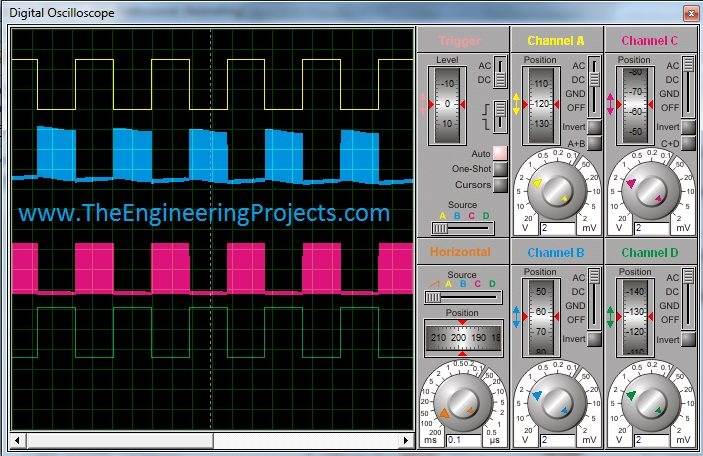Click the Channel C volts-per-division knob
Viewport: 703px width, 456px height.
651,191
